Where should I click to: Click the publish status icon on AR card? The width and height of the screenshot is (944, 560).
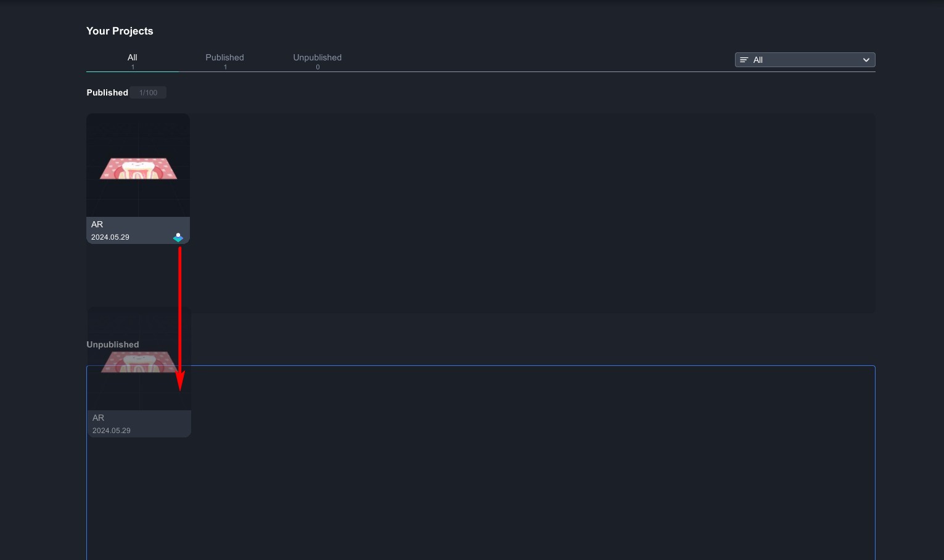pos(178,237)
